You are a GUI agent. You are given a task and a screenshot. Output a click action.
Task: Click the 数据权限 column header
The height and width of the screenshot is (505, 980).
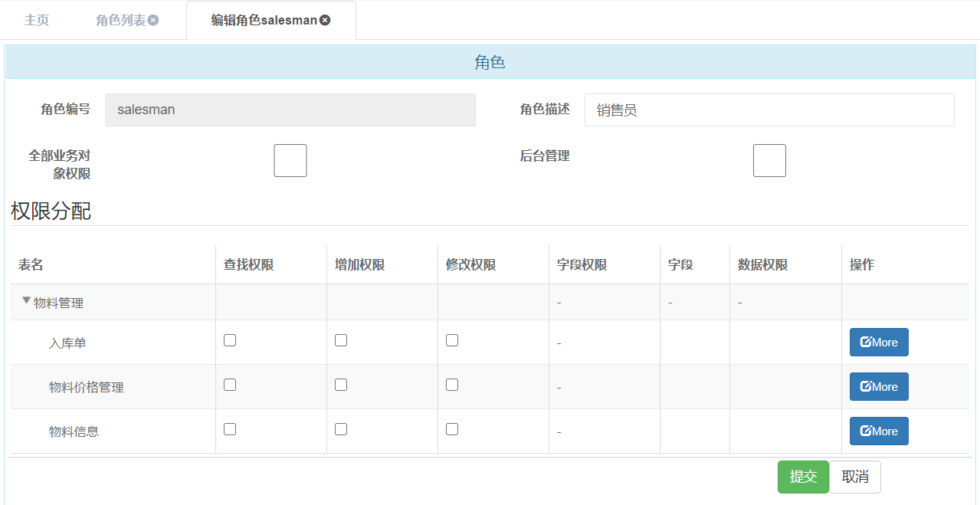pos(762,265)
